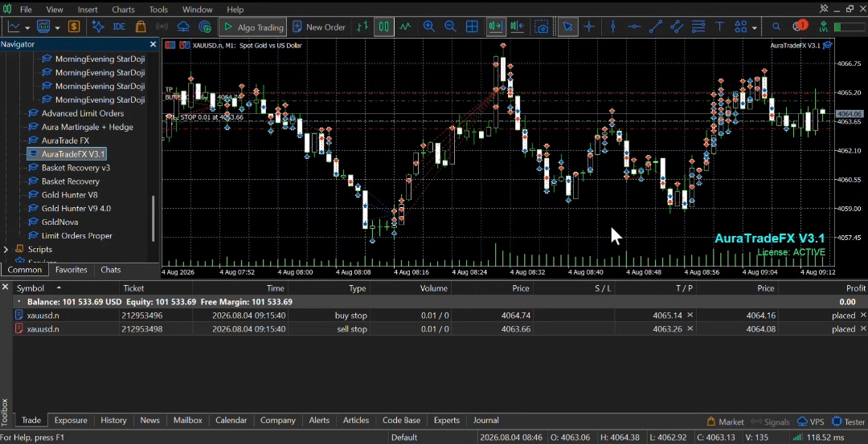Switch to Navigator Favorites tab
The height and width of the screenshot is (444, 868).
(71, 270)
